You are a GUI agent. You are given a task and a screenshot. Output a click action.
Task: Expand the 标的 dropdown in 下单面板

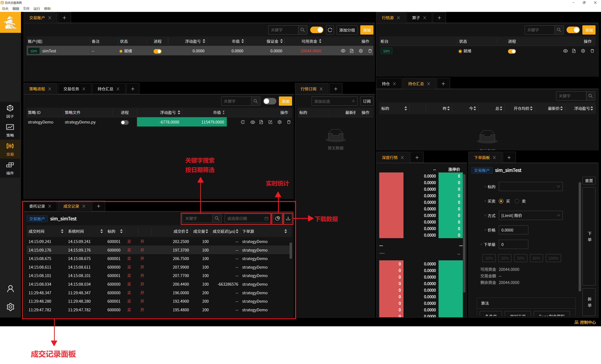(x=531, y=187)
